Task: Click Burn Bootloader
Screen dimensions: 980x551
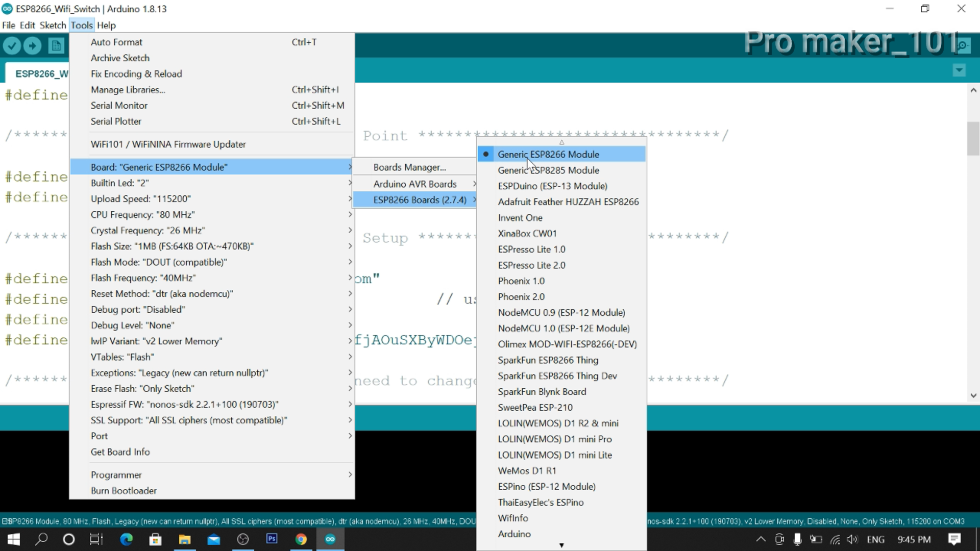Action: (124, 490)
